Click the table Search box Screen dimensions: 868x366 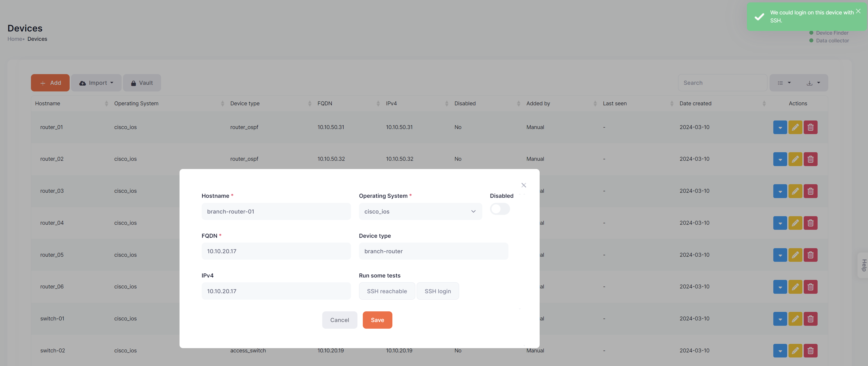pyautogui.click(x=722, y=83)
